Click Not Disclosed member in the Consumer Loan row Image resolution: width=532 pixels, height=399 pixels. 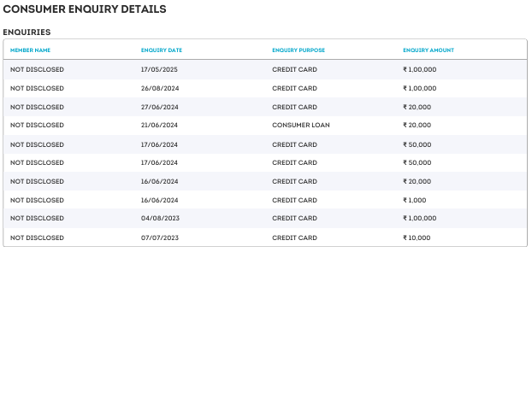pyautogui.click(x=37, y=126)
